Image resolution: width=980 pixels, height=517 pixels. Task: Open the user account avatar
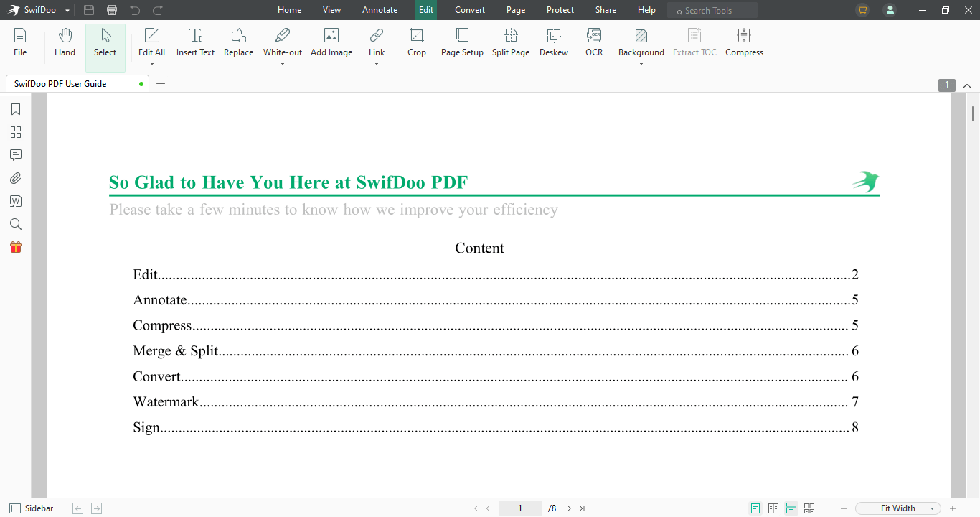pos(890,10)
